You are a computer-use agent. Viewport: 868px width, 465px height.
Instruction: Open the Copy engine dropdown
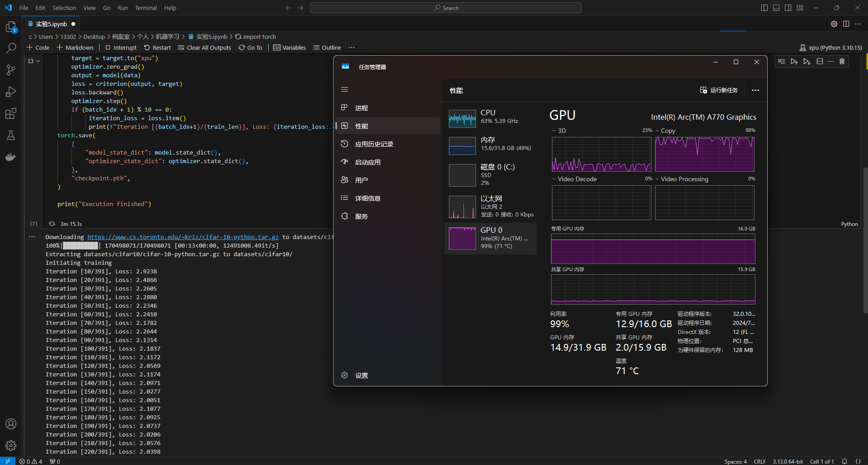(x=658, y=130)
